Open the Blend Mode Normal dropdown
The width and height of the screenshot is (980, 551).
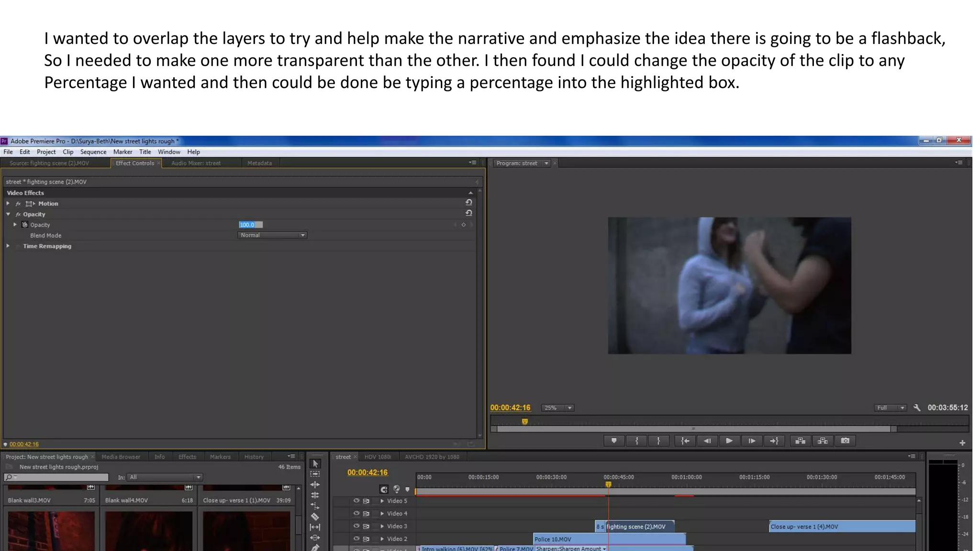click(x=272, y=235)
